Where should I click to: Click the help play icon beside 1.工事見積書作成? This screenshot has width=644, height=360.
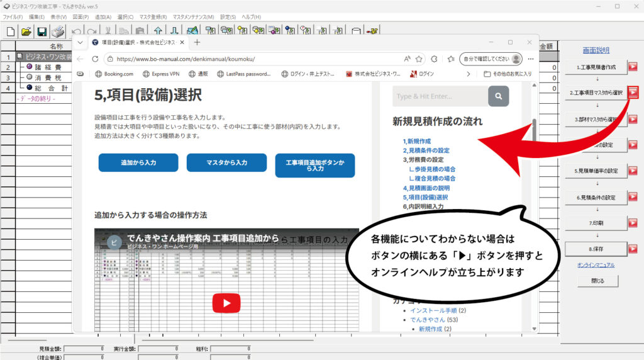633,67
